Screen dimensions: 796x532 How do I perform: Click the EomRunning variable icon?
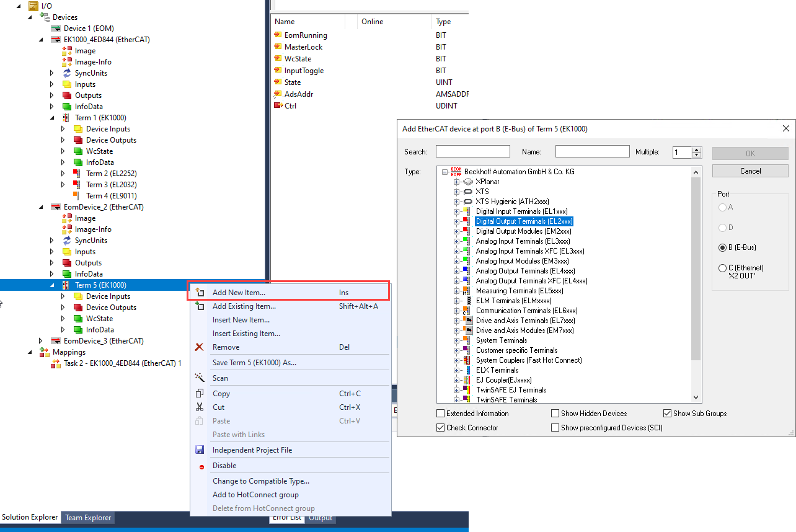(x=278, y=35)
